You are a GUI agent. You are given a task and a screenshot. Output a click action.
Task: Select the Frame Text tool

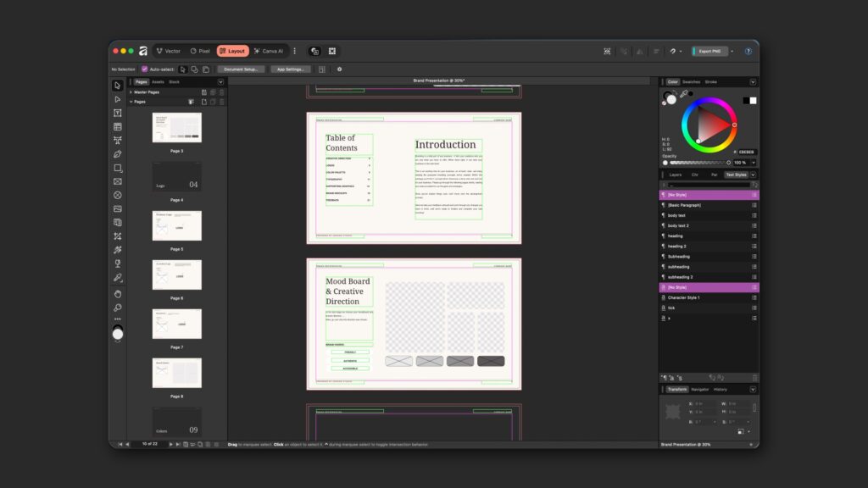[x=117, y=113]
